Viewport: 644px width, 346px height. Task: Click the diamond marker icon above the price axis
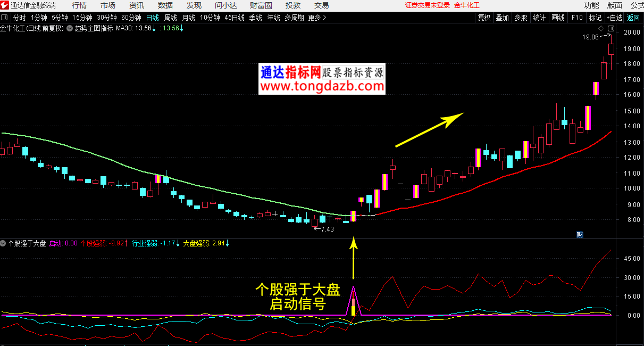point(601,28)
